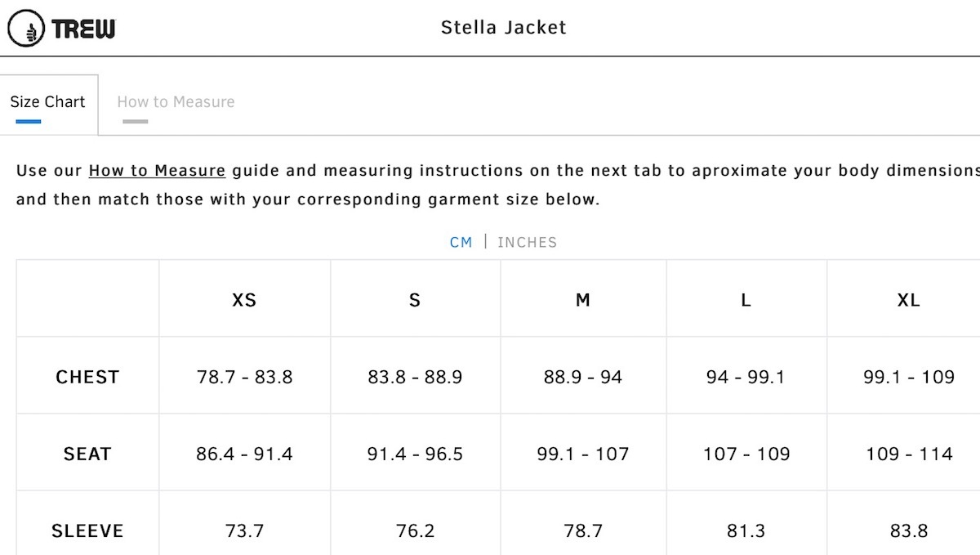This screenshot has width=980, height=555.
Task: Click the L chest value 94 - 99.1
Action: click(x=746, y=377)
